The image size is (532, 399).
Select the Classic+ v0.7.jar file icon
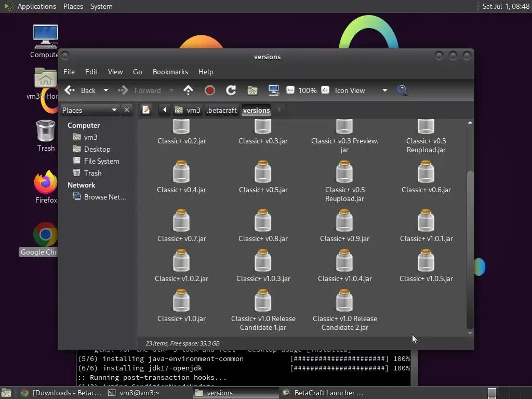[181, 220]
